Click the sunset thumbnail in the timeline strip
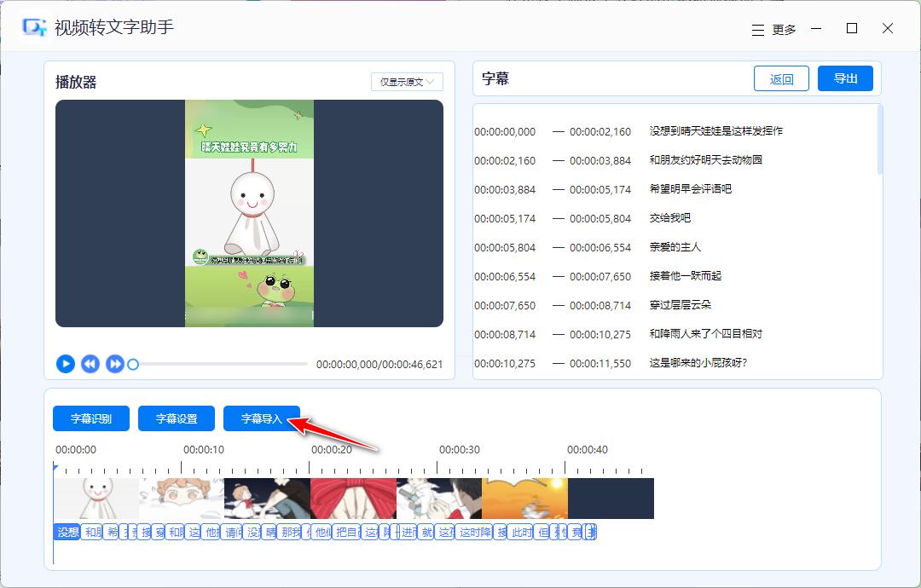This screenshot has width=921, height=588. pos(524,498)
